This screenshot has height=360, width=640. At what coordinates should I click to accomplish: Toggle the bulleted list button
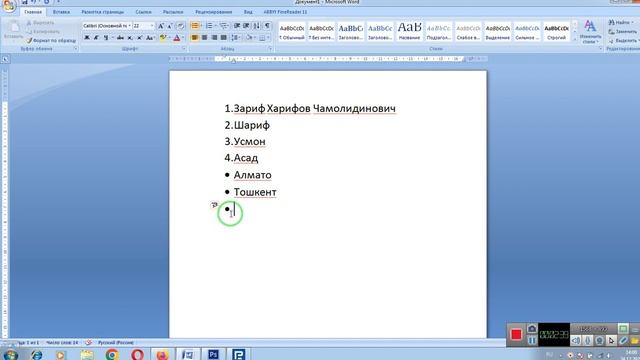(x=195, y=26)
